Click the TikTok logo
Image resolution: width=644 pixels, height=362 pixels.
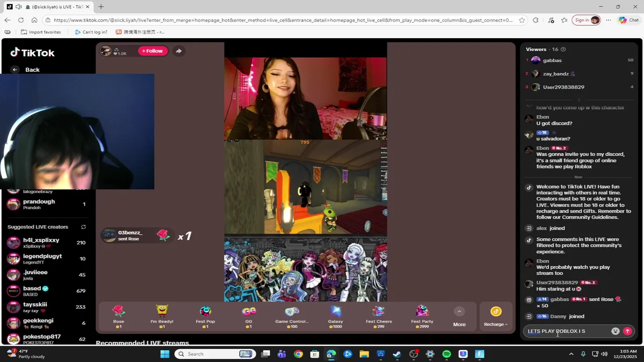(32, 53)
